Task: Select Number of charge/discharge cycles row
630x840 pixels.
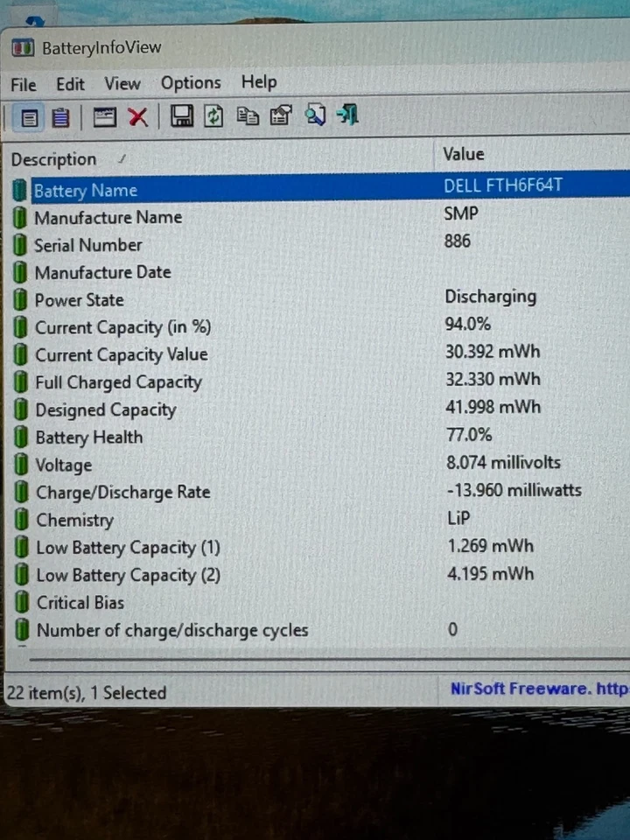Action: click(x=320, y=629)
